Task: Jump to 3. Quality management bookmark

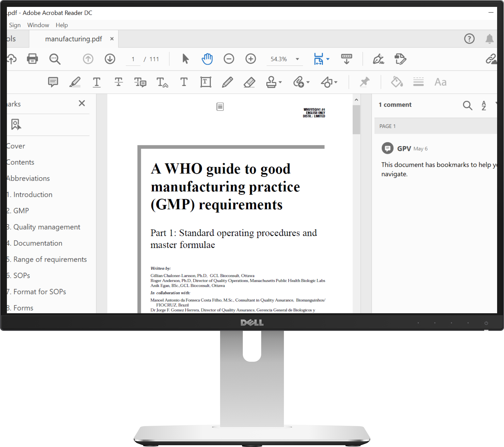Action: point(43,227)
